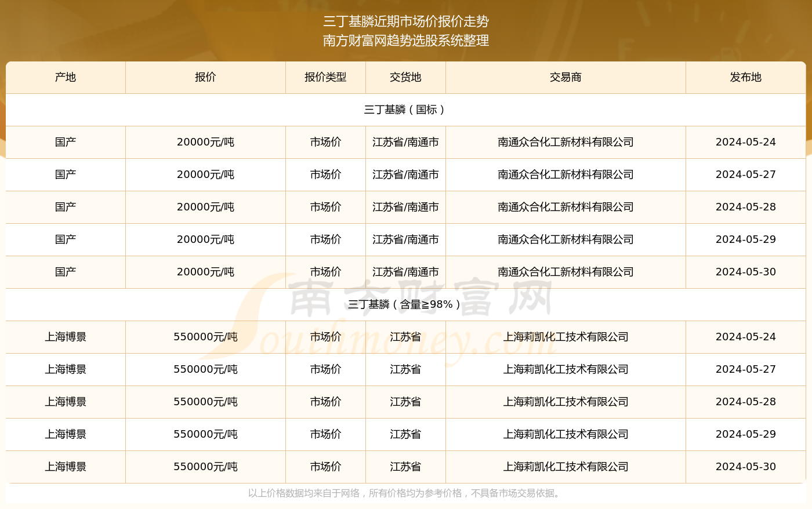The image size is (812, 509).
Task: Click 上海博景 origin in 2024-05-28 row
Action: coord(66,402)
